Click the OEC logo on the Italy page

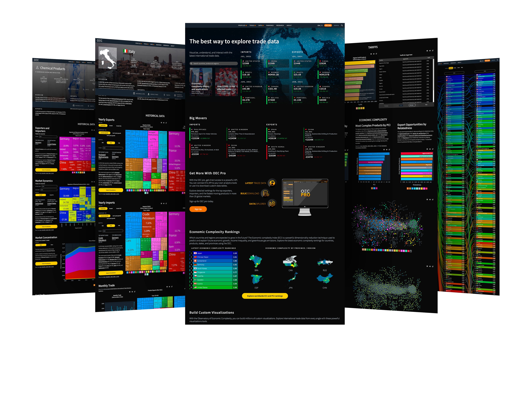click(100, 41)
